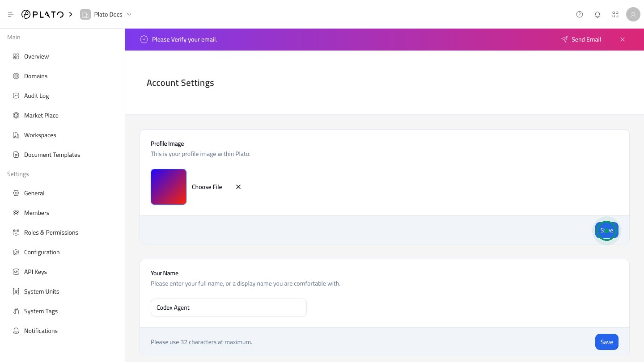Image resolution: width=644 pixels, height=362 pixels.
Task: Click the System Tags icon
Action: tap(16, 311)
